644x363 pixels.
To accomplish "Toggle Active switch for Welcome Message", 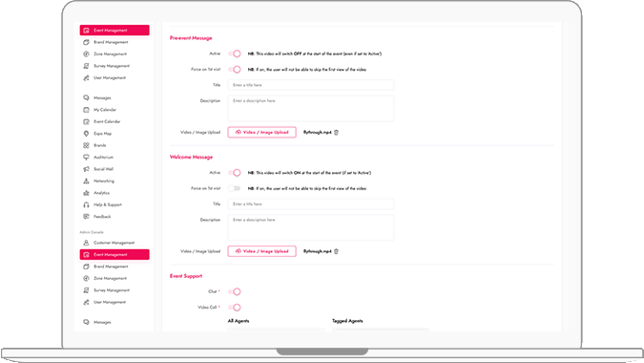I will coord(235,173).
